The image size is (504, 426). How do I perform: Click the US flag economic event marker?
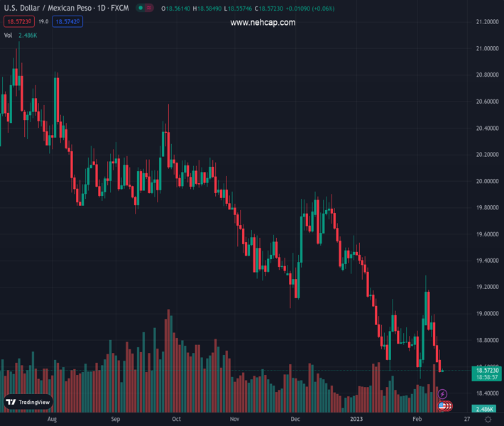coord(442,406)
